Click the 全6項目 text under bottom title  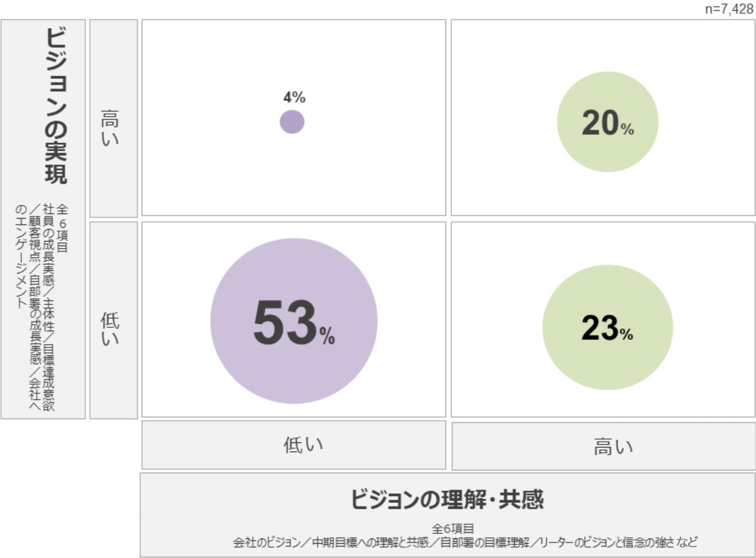[452, 528]
